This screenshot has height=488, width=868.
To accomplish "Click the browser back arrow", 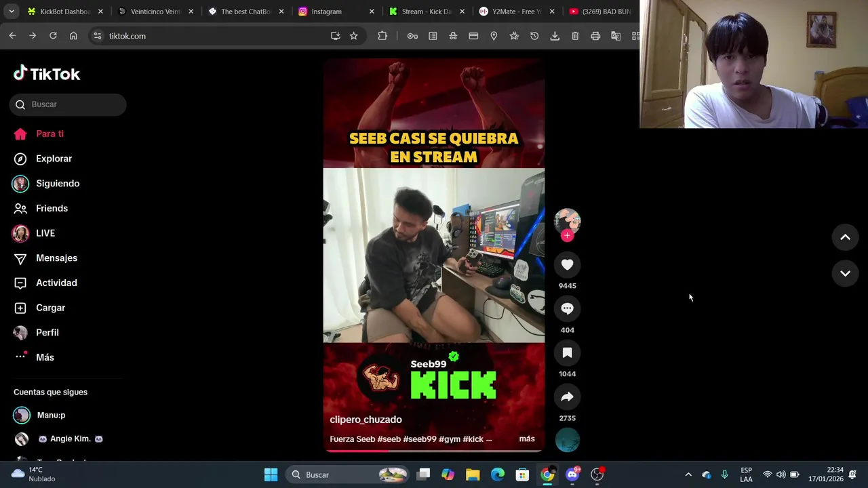I will [x=12, y=36].
